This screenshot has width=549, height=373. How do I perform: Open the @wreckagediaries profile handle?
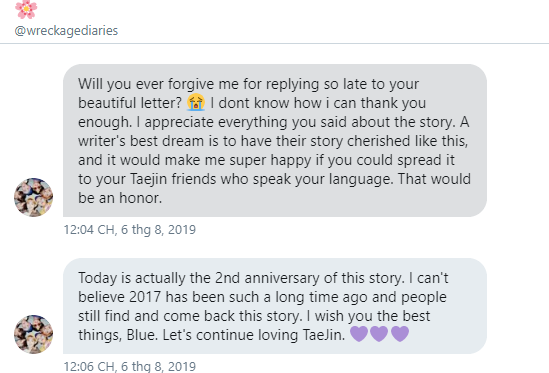[66, 31]
